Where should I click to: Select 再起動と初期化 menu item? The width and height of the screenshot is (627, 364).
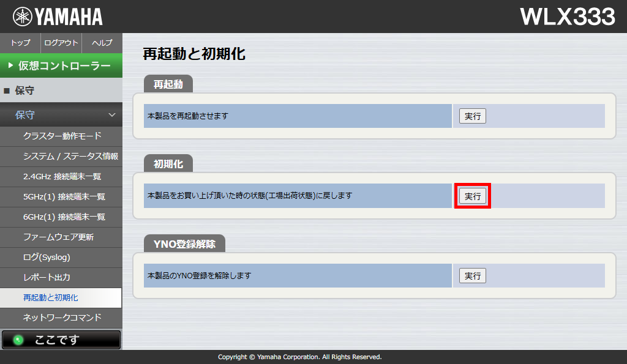tap(61, 298)
